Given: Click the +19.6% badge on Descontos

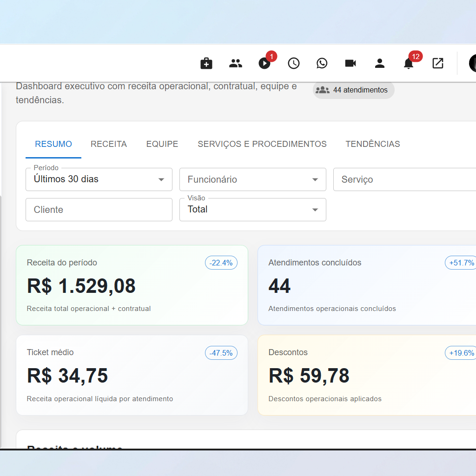Looking at the screenshot, I should click(461, 353).
